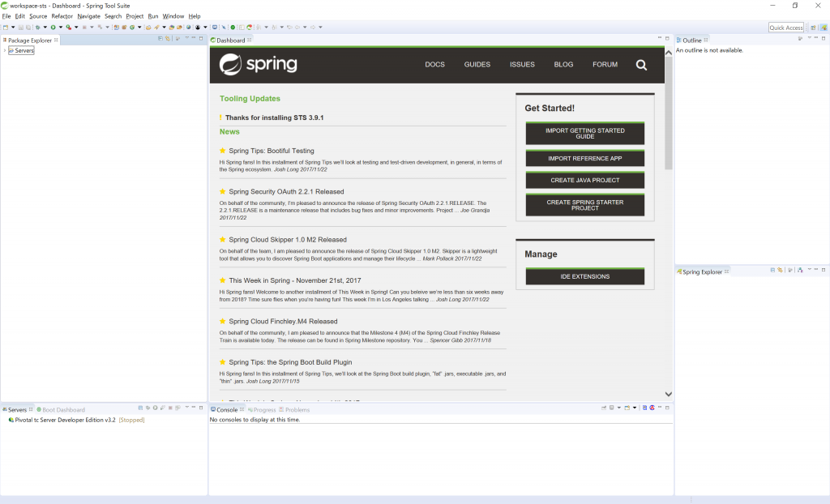This screenshot has height=504, width=830.
Task: Switch to the Problems tab
Action: pyautogui.click(x=297, y=410)
